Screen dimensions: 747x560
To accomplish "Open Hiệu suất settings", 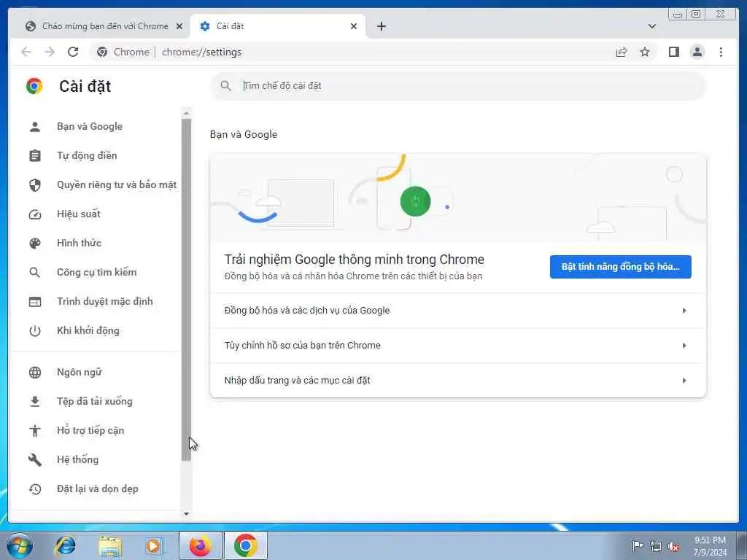I will tap(79, 214).
